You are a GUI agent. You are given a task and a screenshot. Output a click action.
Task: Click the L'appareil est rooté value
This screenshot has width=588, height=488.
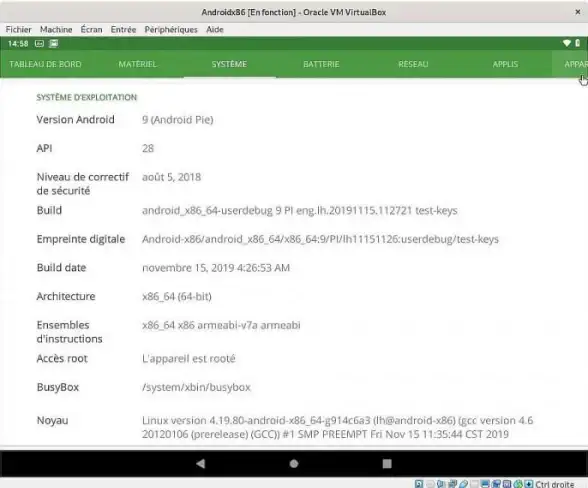coord(189,359)
